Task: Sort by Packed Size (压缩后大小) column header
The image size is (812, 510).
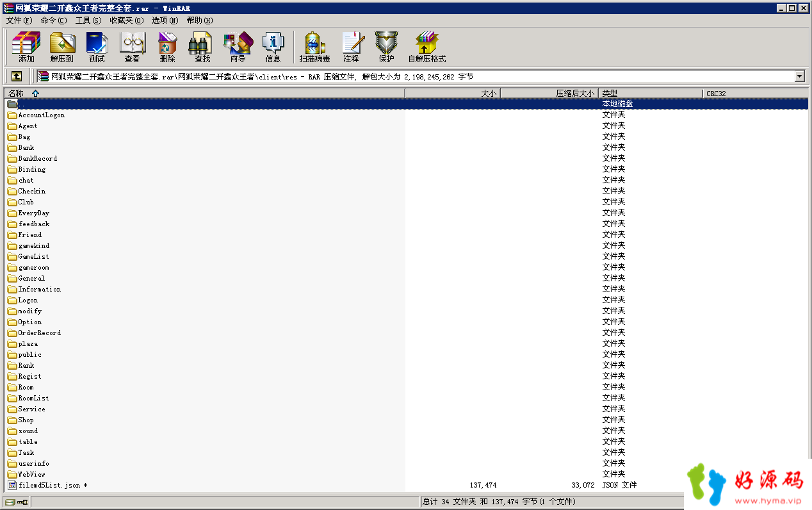Action: 549,94
